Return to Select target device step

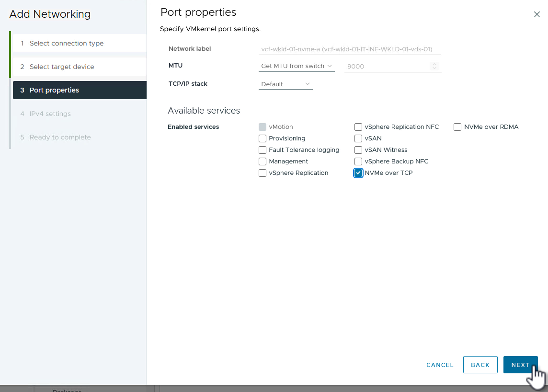click(x=62, y=67)
